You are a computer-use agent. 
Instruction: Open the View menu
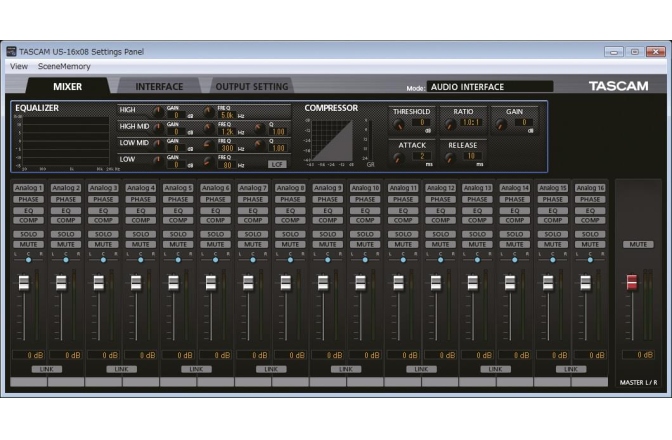click(19, 66)
